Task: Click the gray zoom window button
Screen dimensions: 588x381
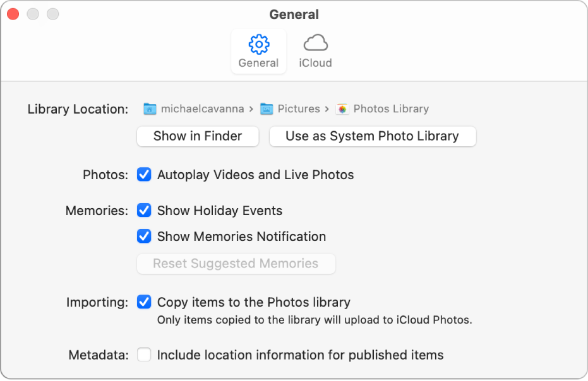Action: [x=53, y=14]
